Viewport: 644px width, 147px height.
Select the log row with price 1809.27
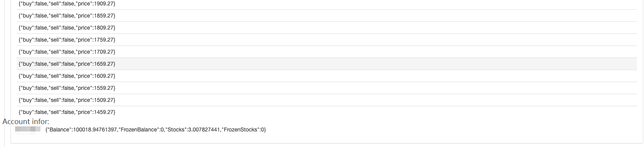[x=326, y=28]
